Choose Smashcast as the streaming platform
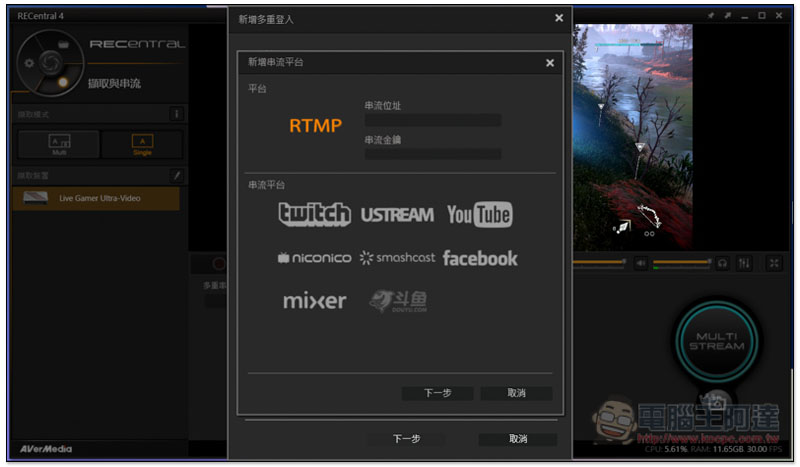The width and height of the screenshot is (800, 467). tap(397, 258)
